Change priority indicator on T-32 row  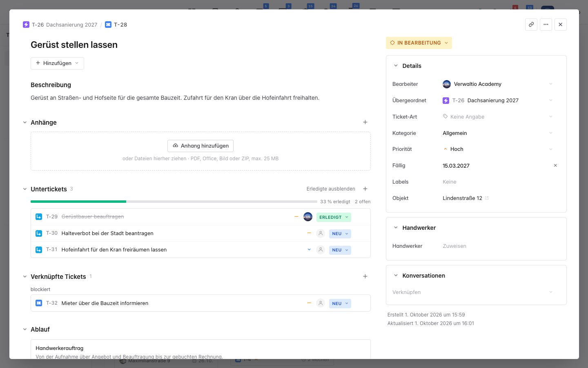tap(309, 303)
